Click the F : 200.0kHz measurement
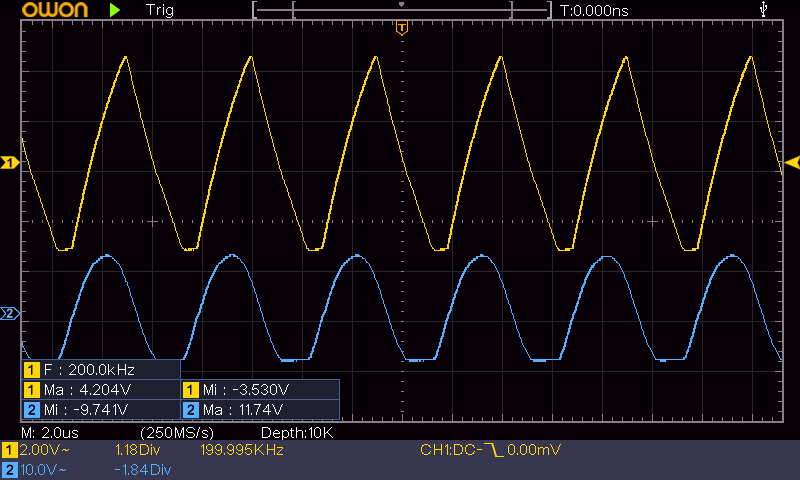Viewport: 800px width, 480px height. [x=89, y=369]
